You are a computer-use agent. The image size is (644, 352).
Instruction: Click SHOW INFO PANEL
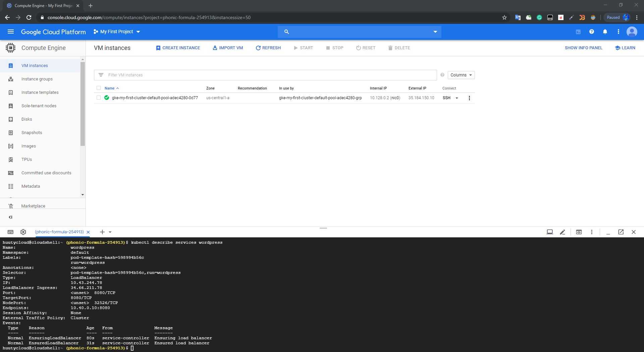pyautogui.click(x=583, y=48)
